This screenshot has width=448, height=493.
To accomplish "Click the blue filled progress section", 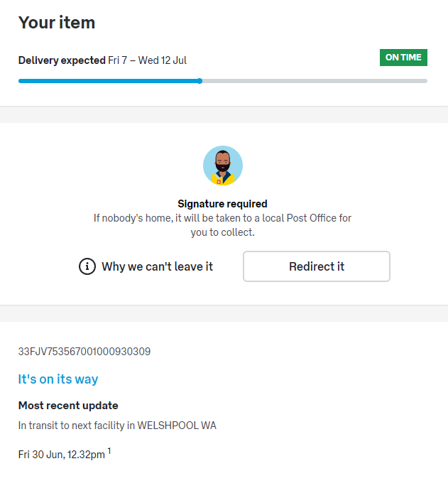I will pos(106,81).
